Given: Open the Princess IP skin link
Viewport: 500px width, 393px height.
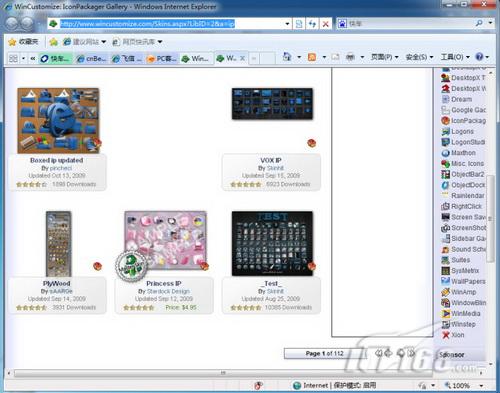Looking at the screenshot, I should pyautogui.click(x=164, y=284).
